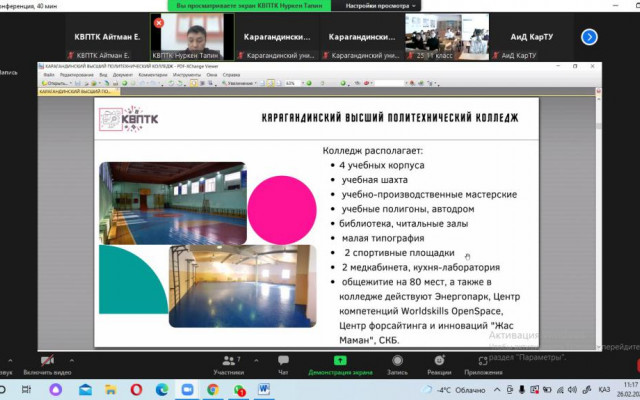The image size is (640, 400).
Task: Click the green zoom-in button beside 63%
Action: pos(309,83)
